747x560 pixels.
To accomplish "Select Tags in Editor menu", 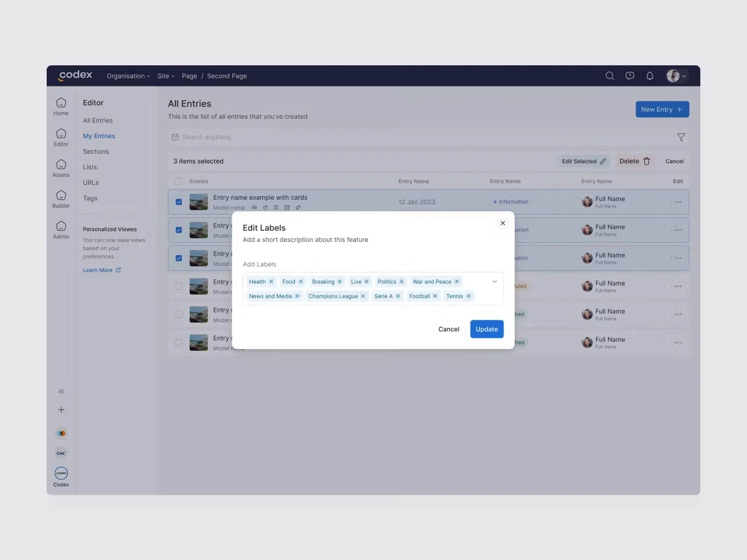I will 90,198.
